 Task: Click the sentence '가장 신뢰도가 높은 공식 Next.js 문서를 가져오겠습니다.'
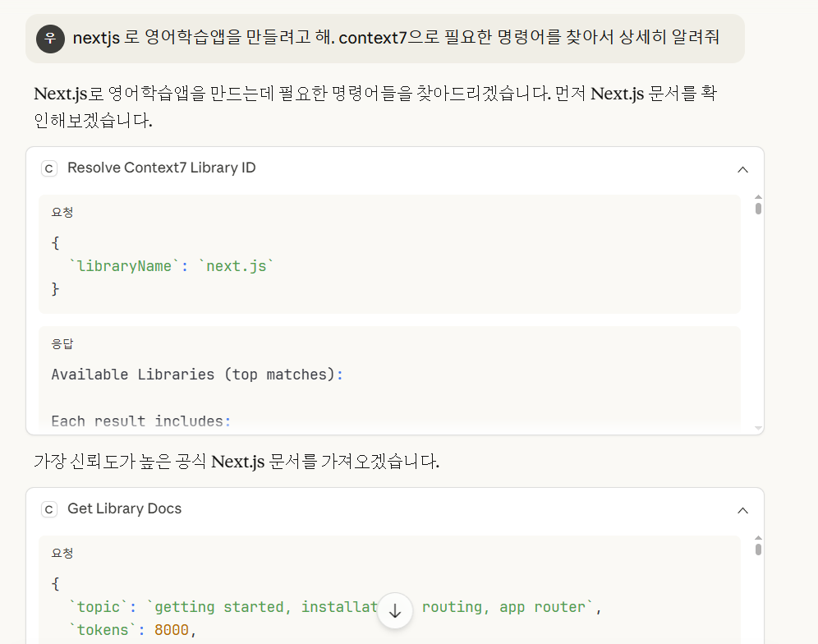(237, 462)
